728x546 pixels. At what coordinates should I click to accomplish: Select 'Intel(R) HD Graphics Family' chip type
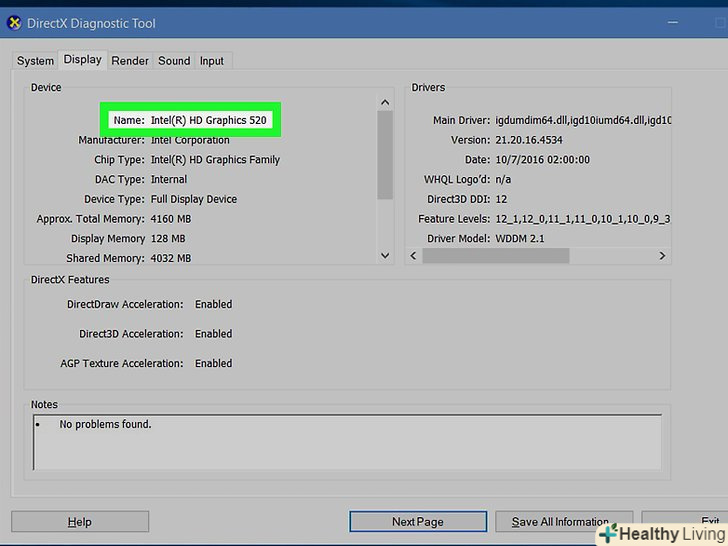click(215, 160)
